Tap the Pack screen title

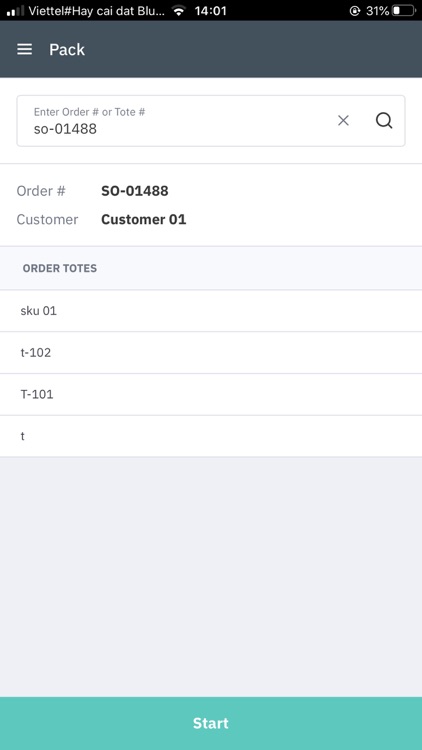67,50
